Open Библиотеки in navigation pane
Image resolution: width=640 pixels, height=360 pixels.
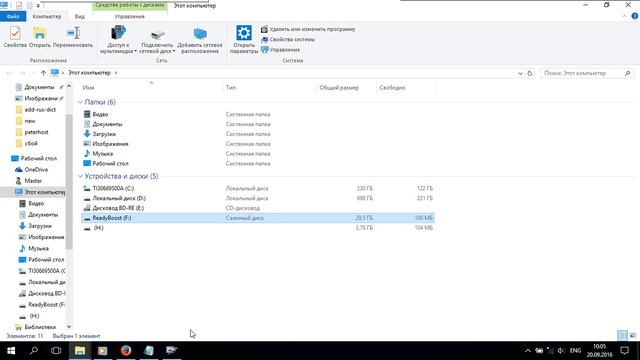coord(40,327)
